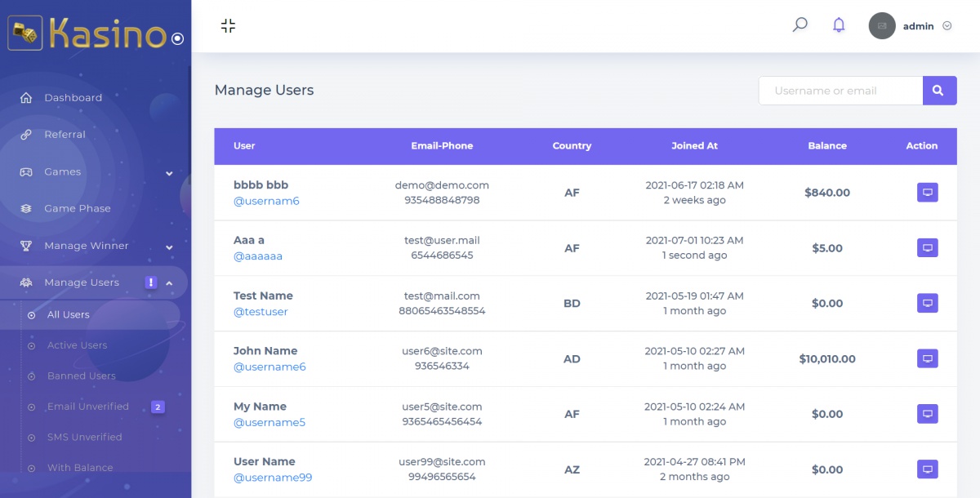
Task: Select Active Users in sidebar submenu
Action: pos(77,345)
